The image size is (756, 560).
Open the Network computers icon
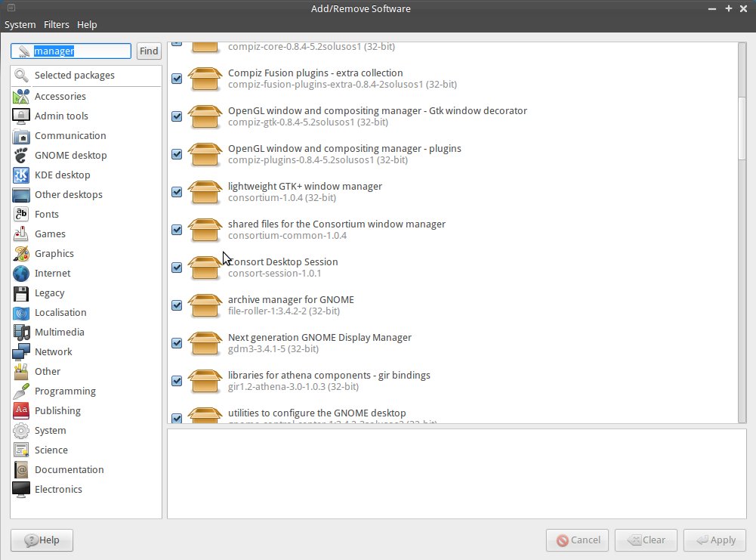coord(21,352)
